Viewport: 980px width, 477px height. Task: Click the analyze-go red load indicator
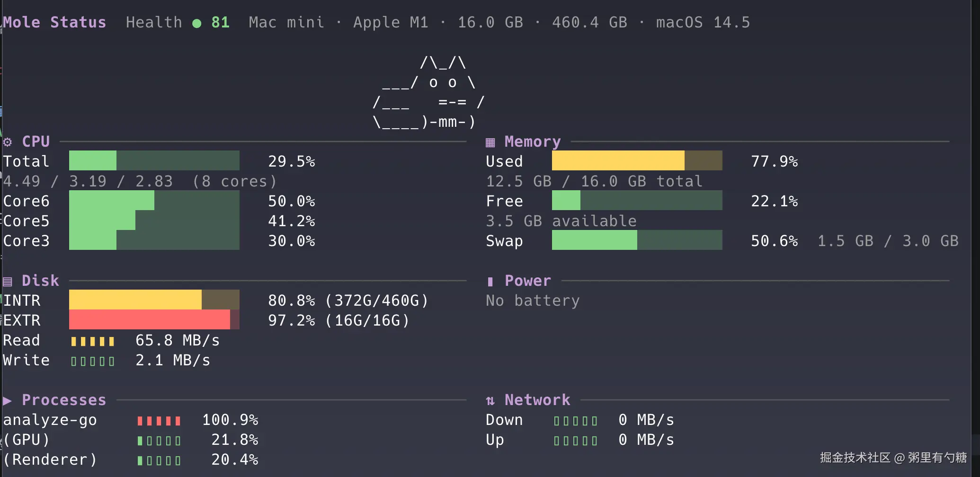tap(159, 421)
